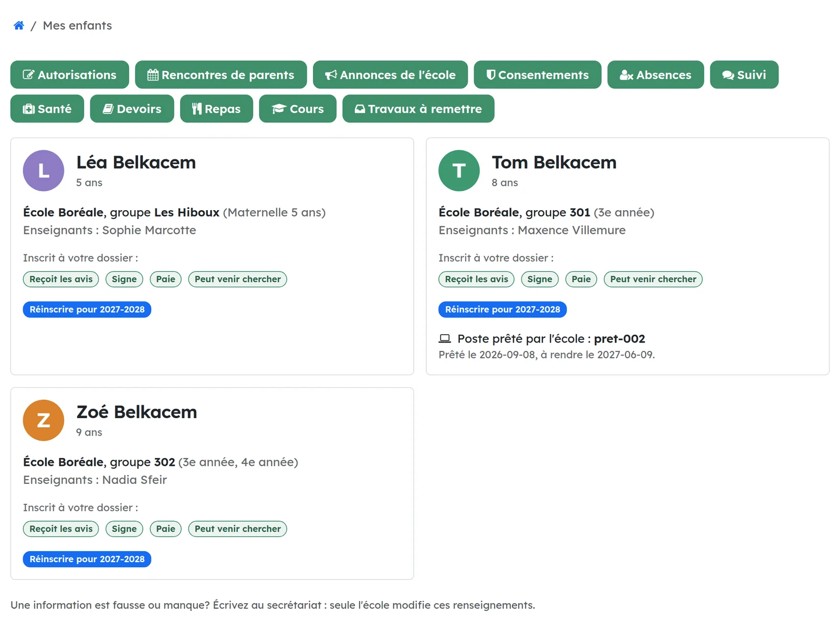Open the Devoirs section
This screenshot has height=622, width=840.
tap(132, 109)
